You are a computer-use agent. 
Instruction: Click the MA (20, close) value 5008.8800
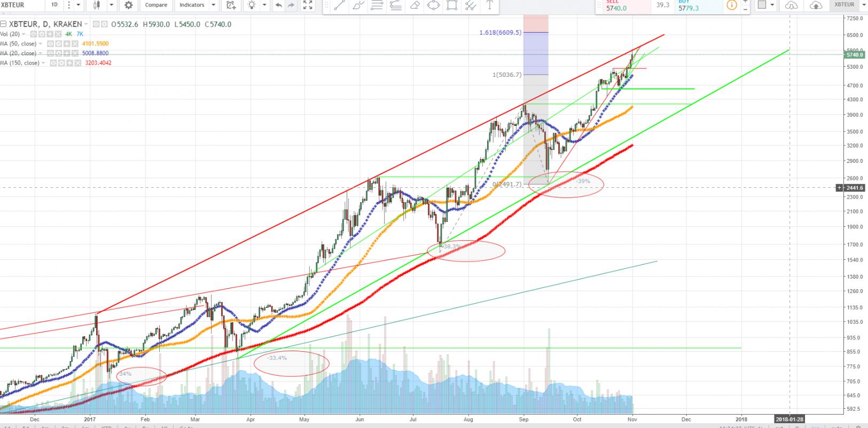(x=95, y=53)
